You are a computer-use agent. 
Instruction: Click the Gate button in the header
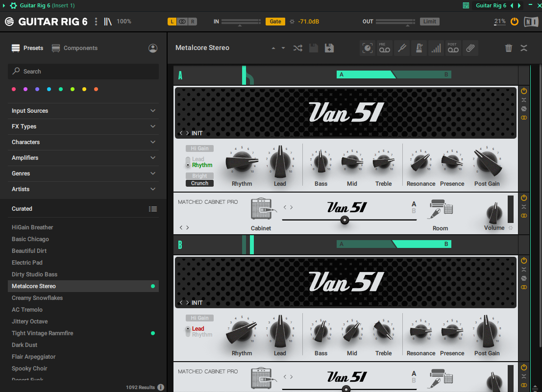point(275,21)
